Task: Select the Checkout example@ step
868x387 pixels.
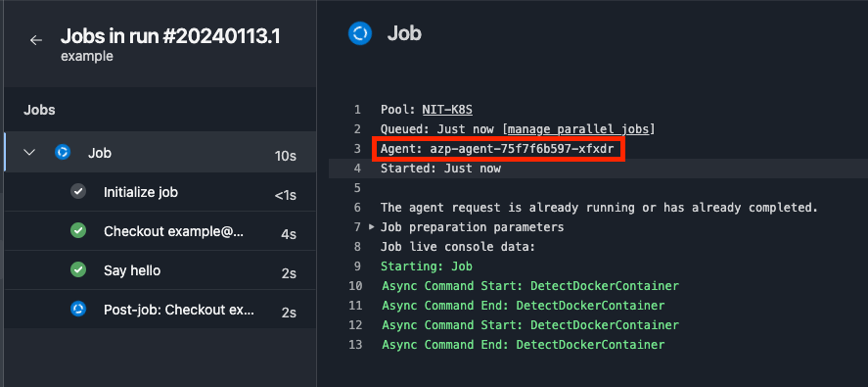Action: click(x=160, y=230)
